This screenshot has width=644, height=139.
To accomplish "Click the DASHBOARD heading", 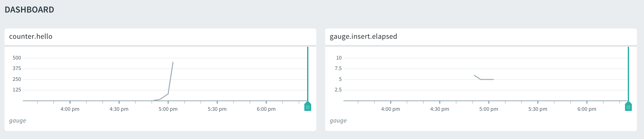I will [29, 10].
